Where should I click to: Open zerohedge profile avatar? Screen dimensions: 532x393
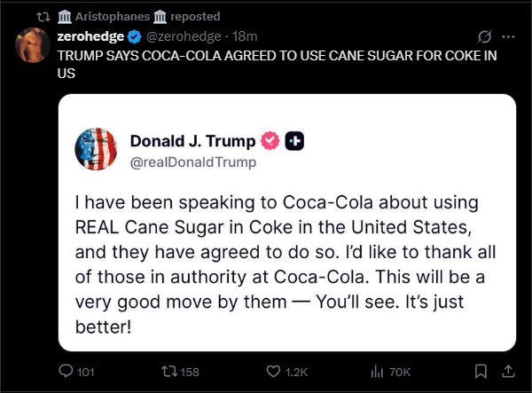point(33,45)
